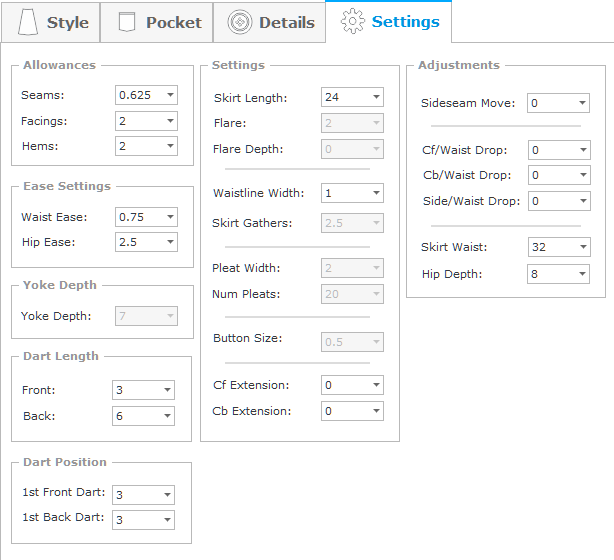Click the skirt shape icon on Style tab
Screen dimensions: 614x560
tap(28, 22)
